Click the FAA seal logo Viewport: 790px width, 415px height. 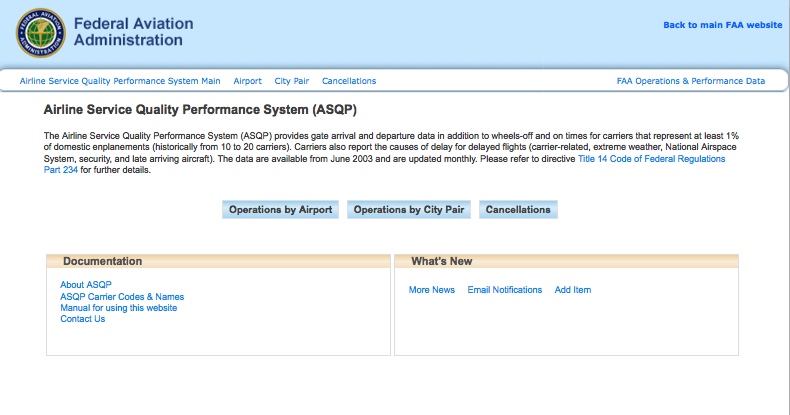41,33
